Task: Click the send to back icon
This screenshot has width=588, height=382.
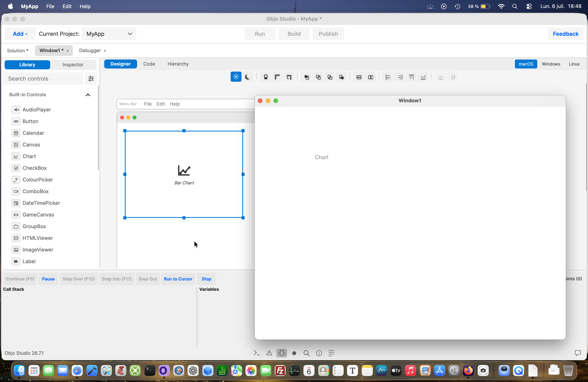Action: click(x=341, y=77)
